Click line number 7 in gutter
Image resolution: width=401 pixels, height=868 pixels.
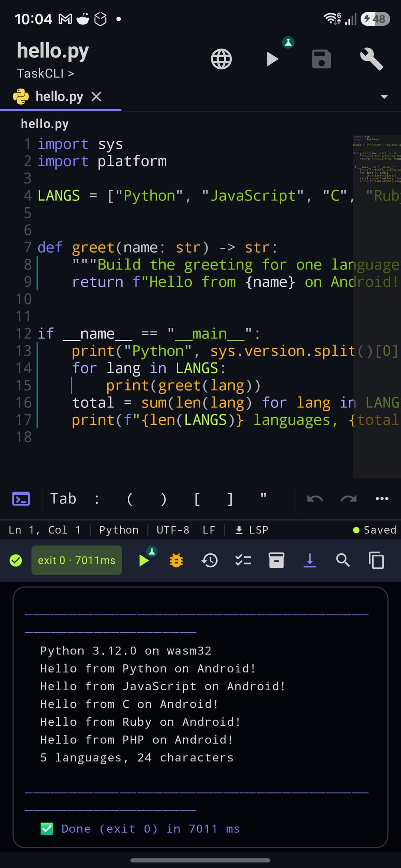point(27,247)
